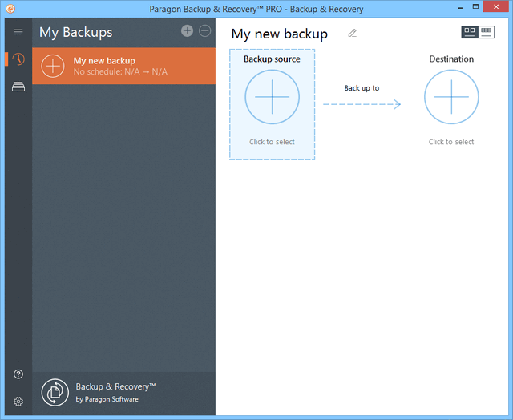Screen dimensions: 513x420
Task: Select the backups clock icon in sidebar
Action: (18, 59)
